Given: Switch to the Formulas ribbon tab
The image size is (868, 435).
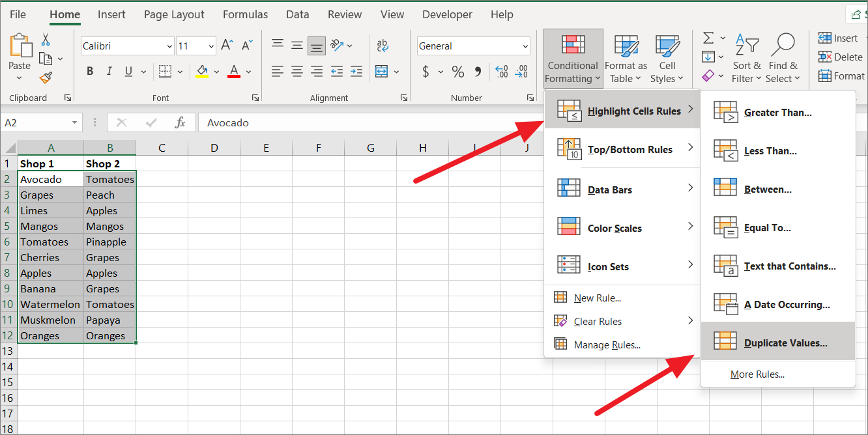Looking at the screenshot, I should point(245,14).
